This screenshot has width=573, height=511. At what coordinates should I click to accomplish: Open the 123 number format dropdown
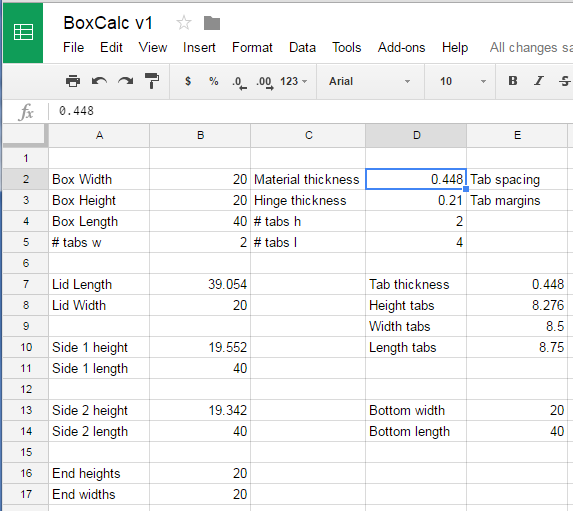293,81
